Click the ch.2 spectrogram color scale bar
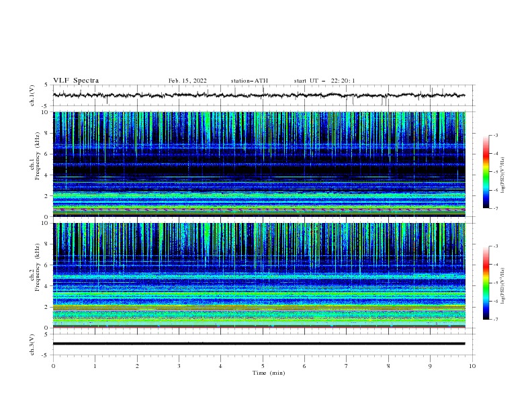 [486, 283]
